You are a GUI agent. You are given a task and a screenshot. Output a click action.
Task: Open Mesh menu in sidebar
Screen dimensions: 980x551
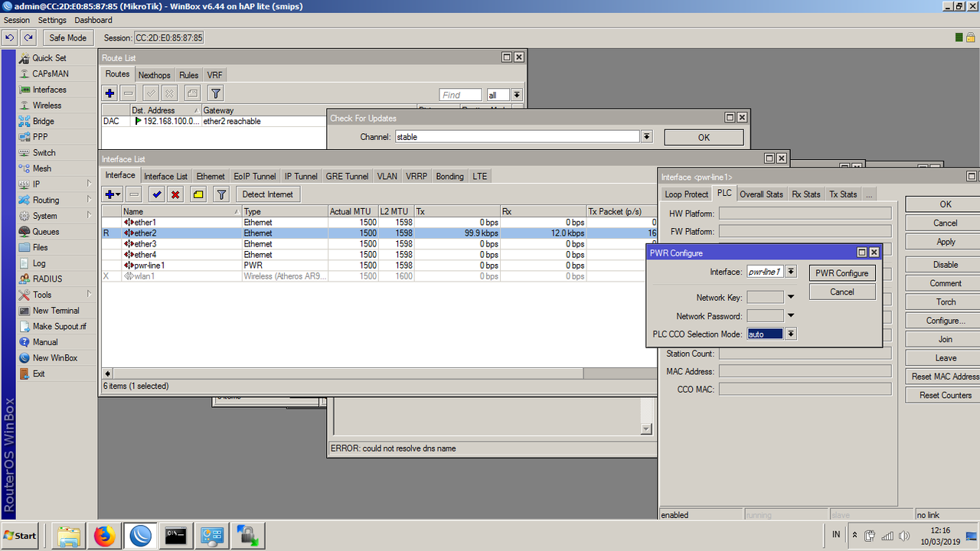(x=42, y=168)
